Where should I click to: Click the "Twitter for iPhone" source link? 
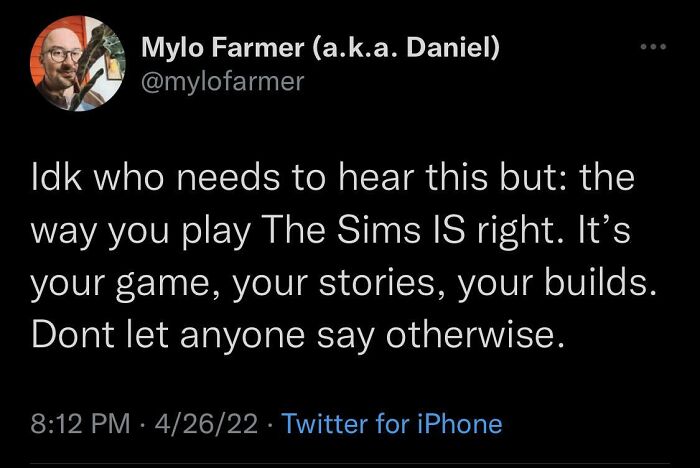tap(391, 424)
